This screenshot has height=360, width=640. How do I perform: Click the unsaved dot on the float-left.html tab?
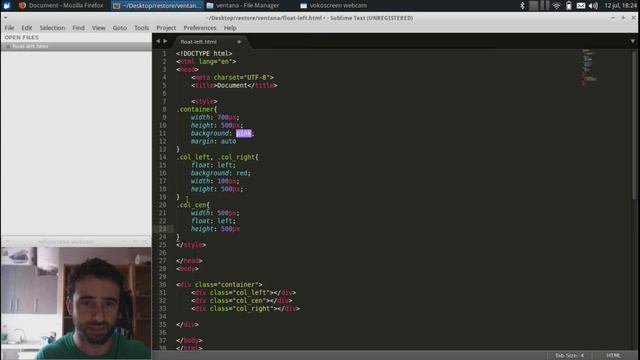click(239, 42)
